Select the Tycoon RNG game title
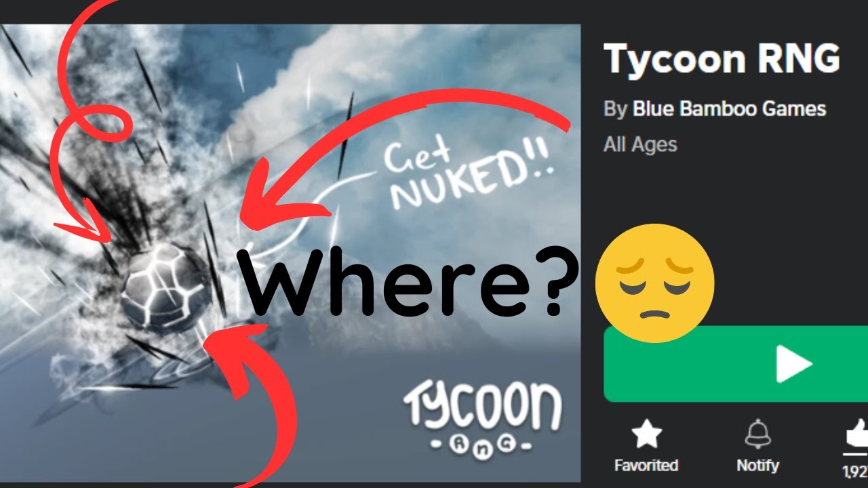 pyautogui.click(x=722, y=59)
